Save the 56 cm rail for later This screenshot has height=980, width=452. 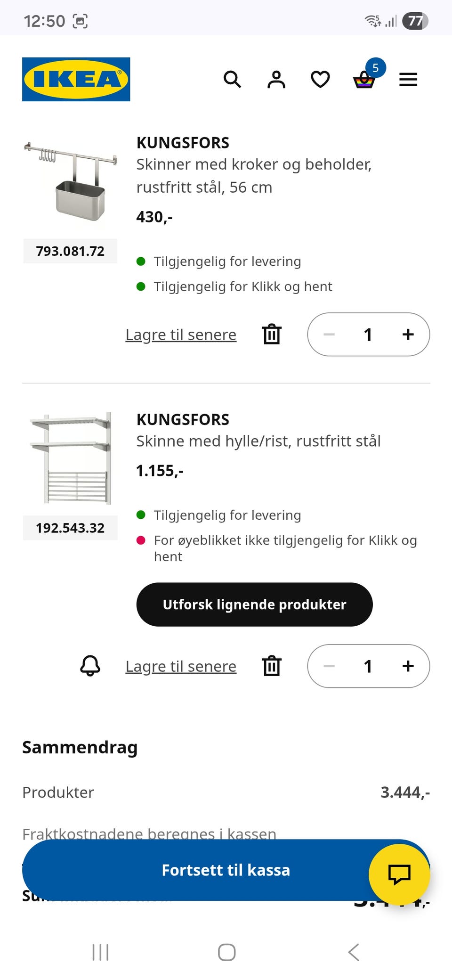[x=181, y=335]
